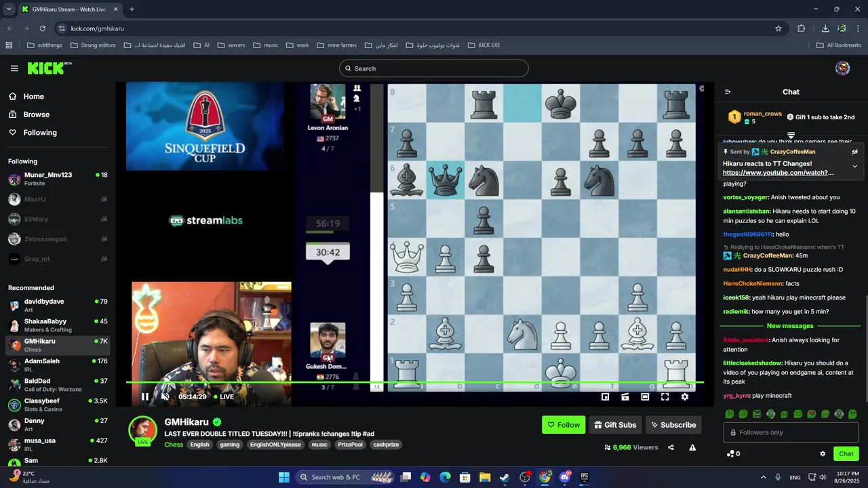This screenshot has height=488, width=868.
Task: Expand pinned message chevron
Action: pos(855,166)
